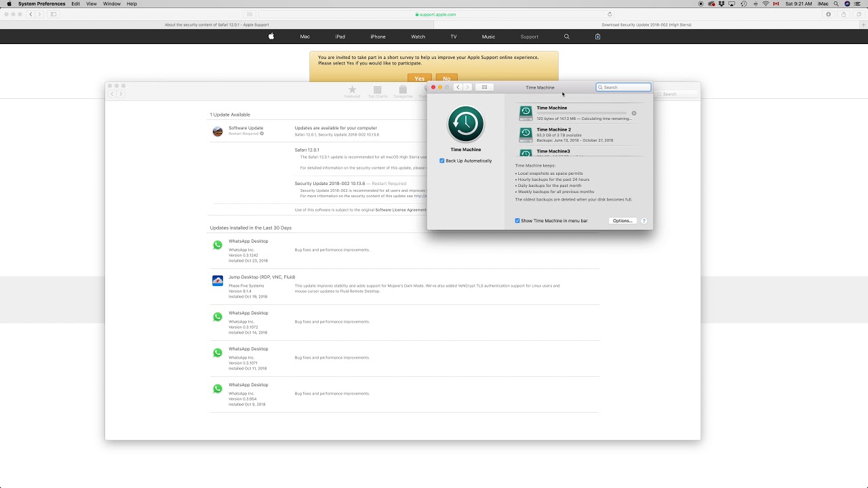Viewport: 868px width, 488px height.
Task: Click the Software Update icon in App Store
Action: 218,131
